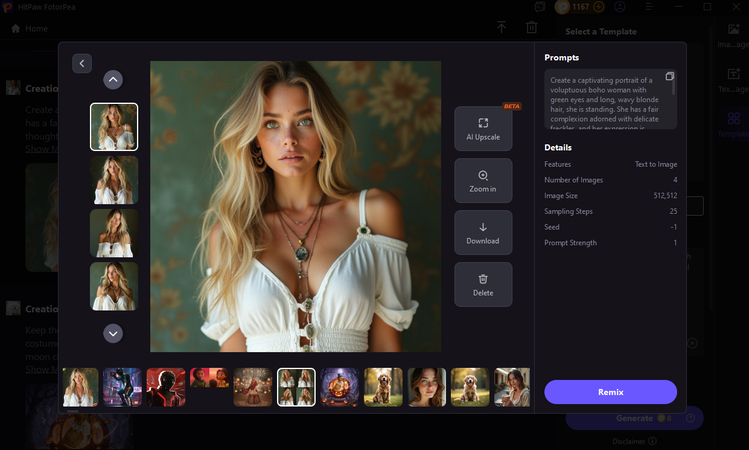Click the Features value Text to Image
The width and height of the screenshot is (749, 450).
click(656, 164)
